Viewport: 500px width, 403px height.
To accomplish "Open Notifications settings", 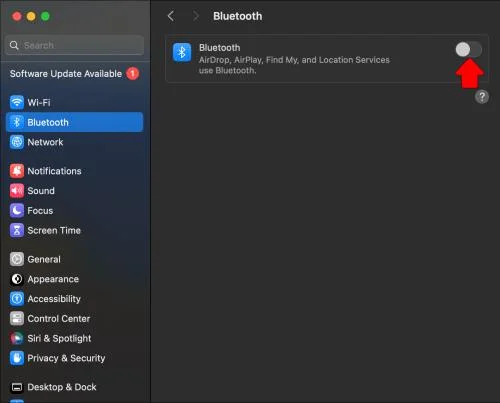I will [x=75, y=171].
